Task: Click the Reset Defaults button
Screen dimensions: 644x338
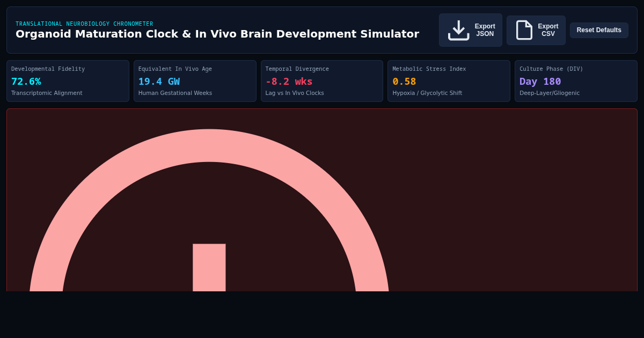Action: [x=599, y=30]
